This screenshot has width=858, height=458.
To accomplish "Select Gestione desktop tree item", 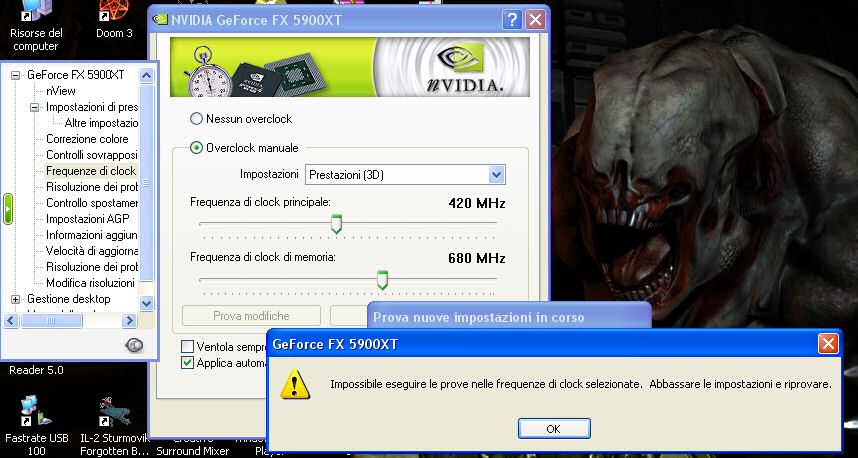I will tap(68, 299).
